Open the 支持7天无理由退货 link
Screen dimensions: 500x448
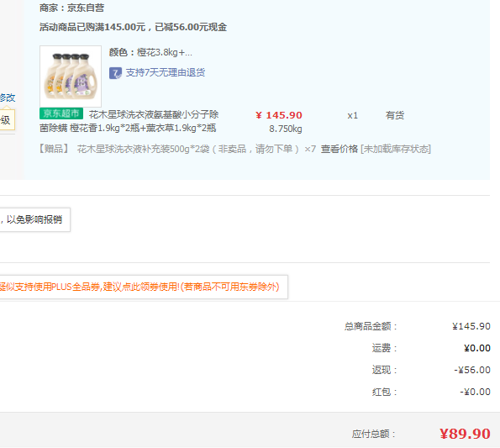coord(166,72)
